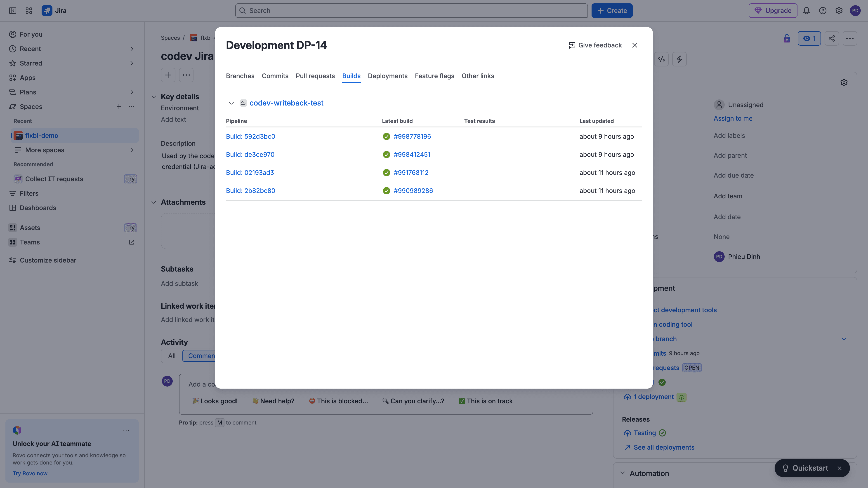The height and width of the screenshot is (488, 868).
Task: Click the Upgrade button
Action: coord(773,11)
